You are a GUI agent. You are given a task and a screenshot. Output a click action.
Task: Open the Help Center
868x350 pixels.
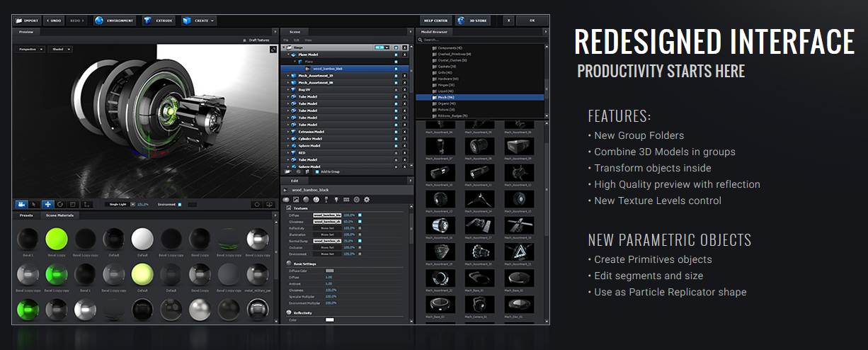pos(437,21)
